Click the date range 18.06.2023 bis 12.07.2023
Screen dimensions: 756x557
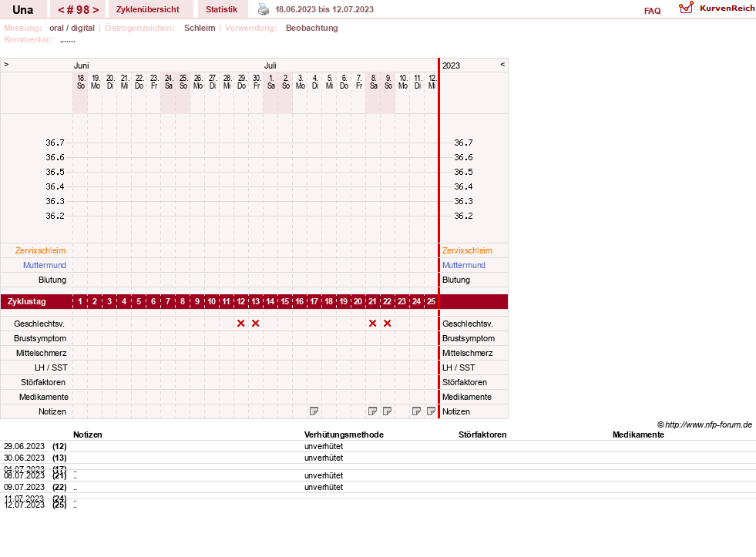[x=324, y=9]
